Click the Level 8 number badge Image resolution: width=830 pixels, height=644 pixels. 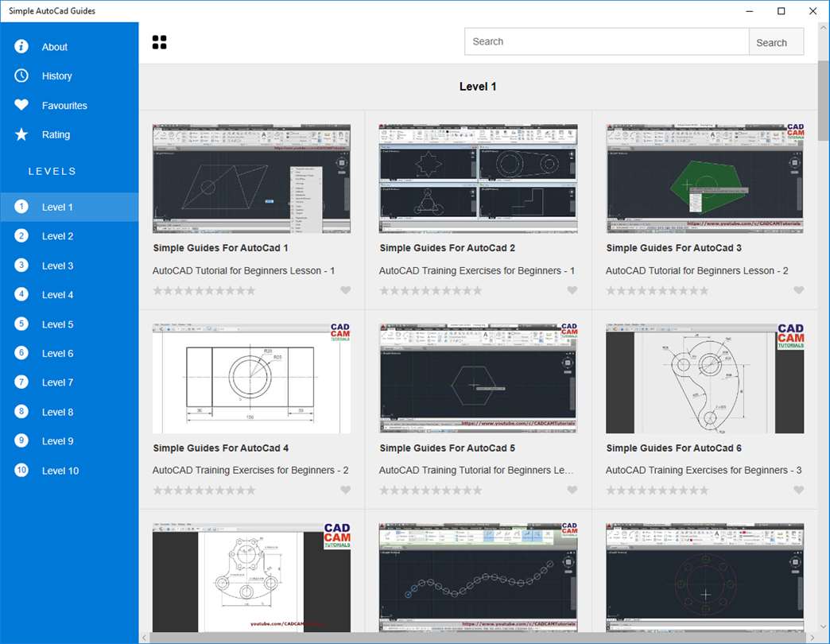21,412
